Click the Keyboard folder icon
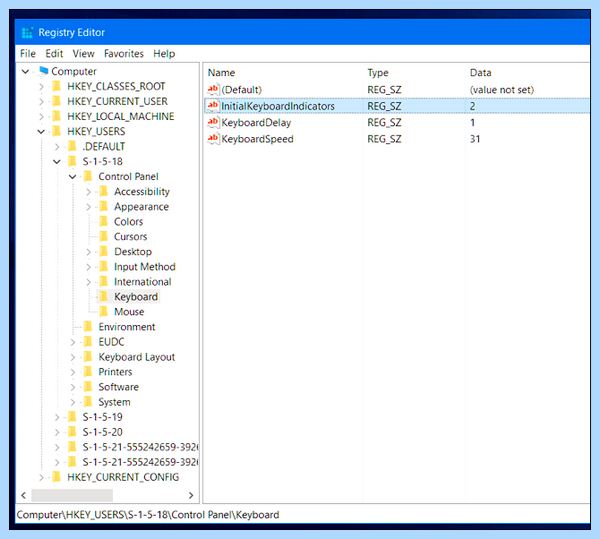The width and height of the screenshot is (600, 539). [x=103, y=296]
